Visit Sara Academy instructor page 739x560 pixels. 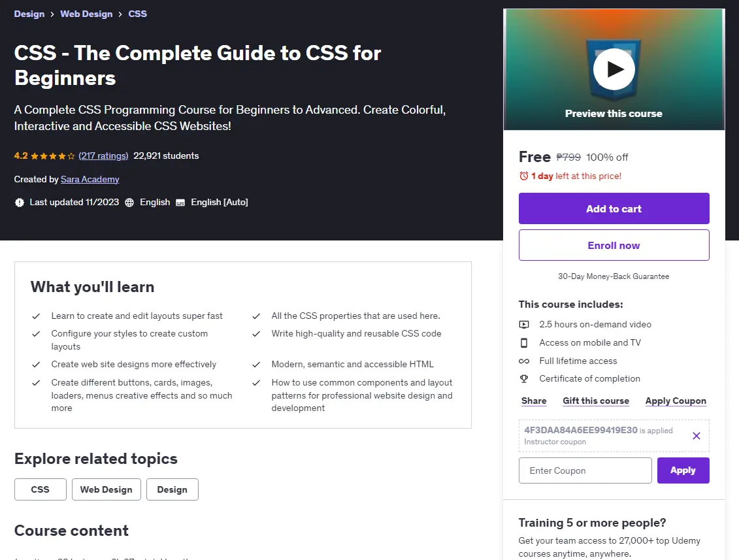point(90,180)
